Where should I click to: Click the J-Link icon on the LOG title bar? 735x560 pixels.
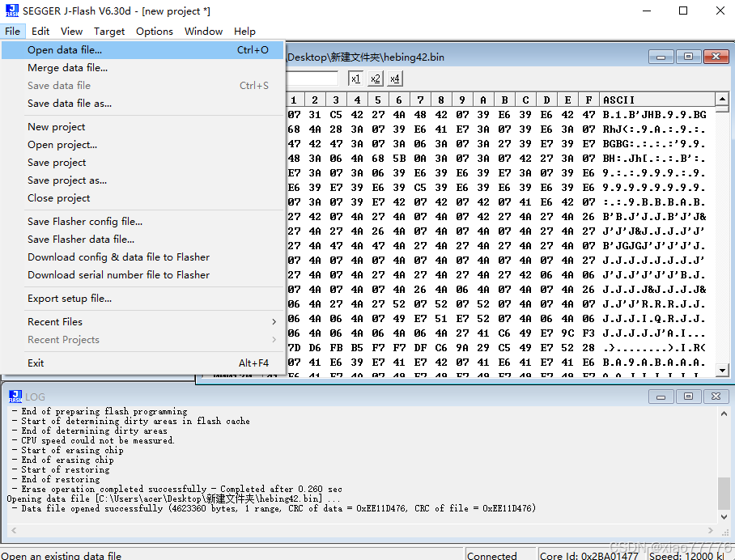(16, 396)
